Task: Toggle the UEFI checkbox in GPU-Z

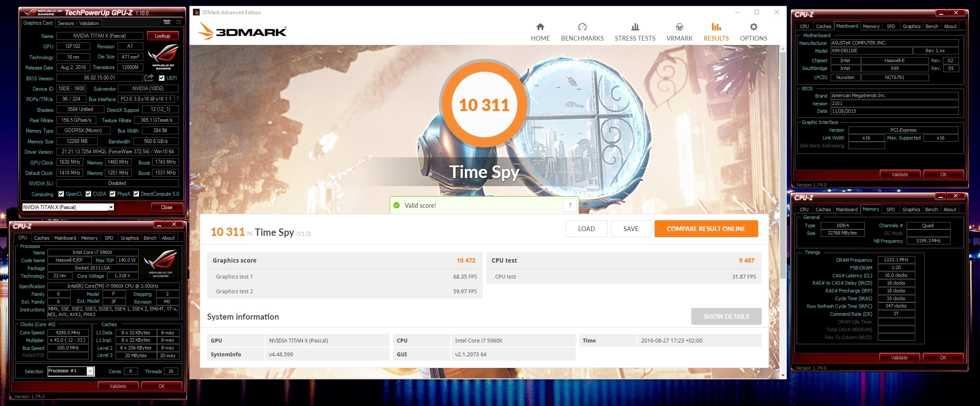Action: tap(161, 78)
